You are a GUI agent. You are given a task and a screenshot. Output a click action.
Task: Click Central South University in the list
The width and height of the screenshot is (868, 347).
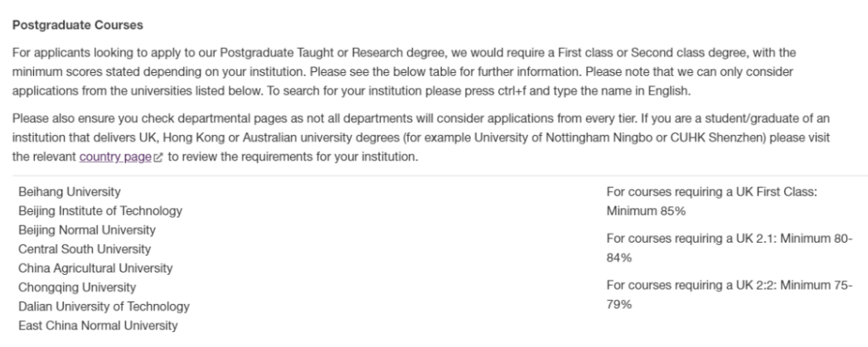(85, 248)
